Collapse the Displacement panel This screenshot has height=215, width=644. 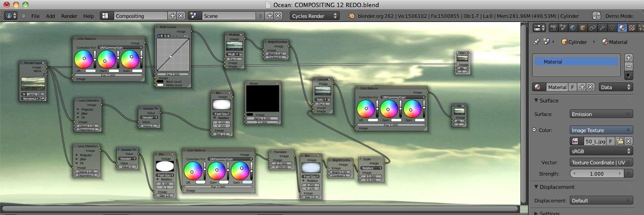click(x=536, y=187)
